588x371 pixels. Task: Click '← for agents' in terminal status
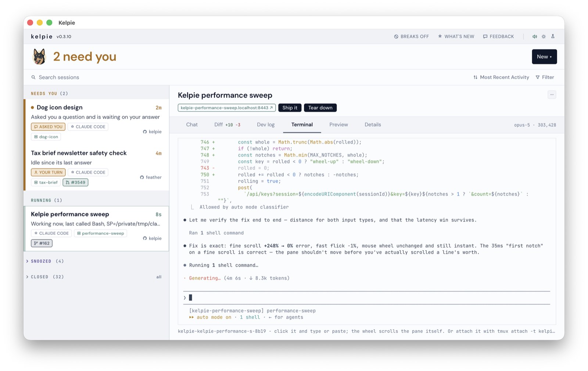pos(286,317)
